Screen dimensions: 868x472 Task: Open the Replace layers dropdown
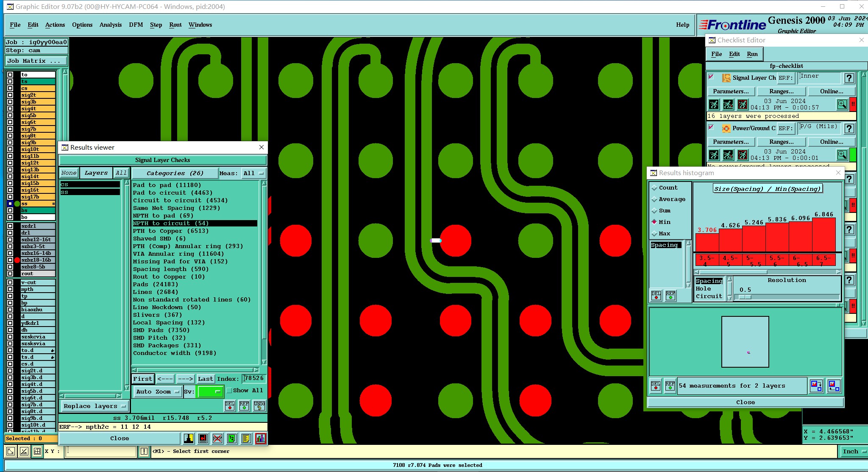click(x=95, y=406)
